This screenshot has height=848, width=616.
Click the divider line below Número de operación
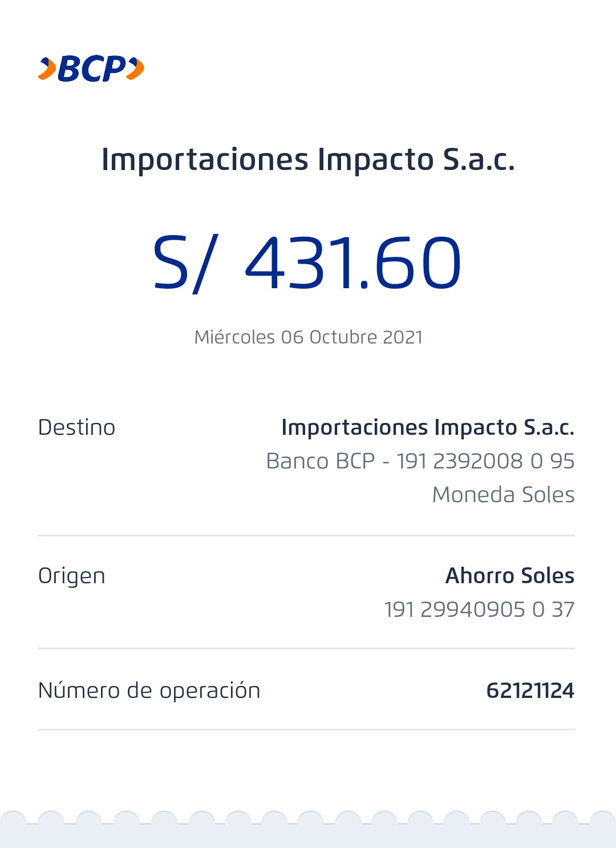[x=306, y=729]
